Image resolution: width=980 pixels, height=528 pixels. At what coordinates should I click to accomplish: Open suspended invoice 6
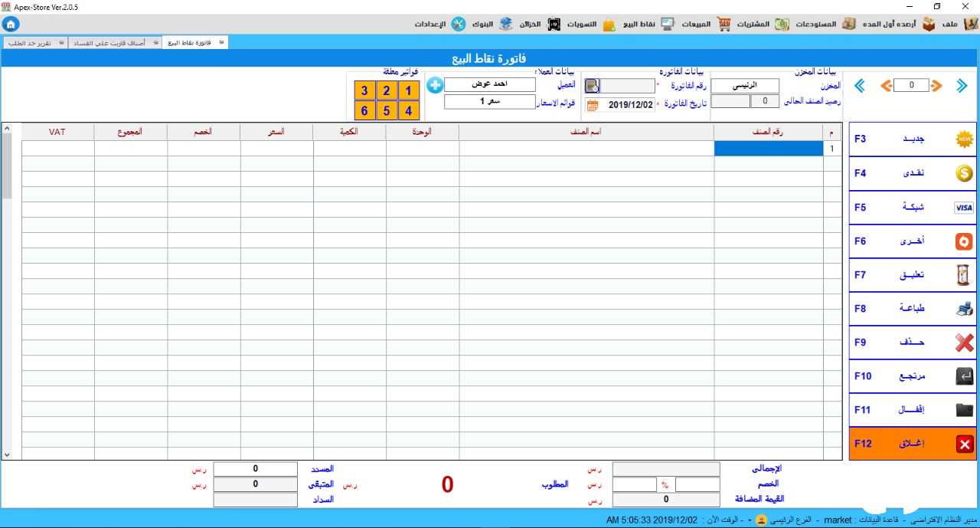pyautogui.click(x=364, y=111)
